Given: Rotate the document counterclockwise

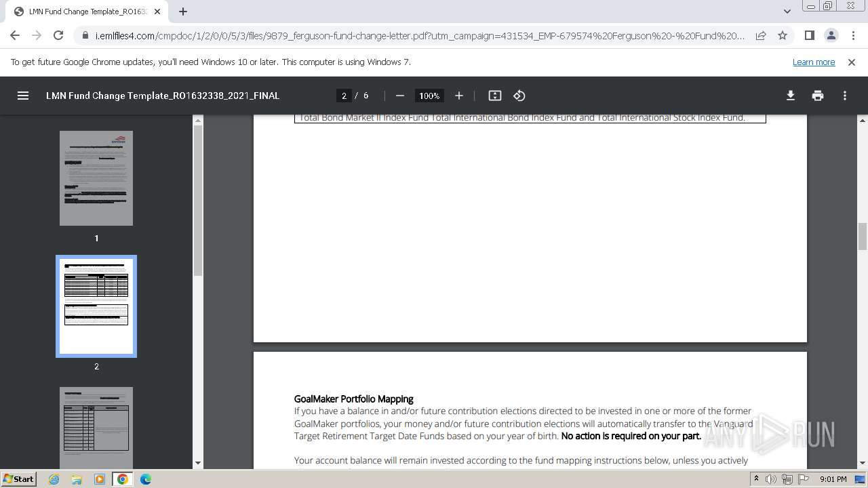Looking at the screenshot, I should [x=519, y=96].
